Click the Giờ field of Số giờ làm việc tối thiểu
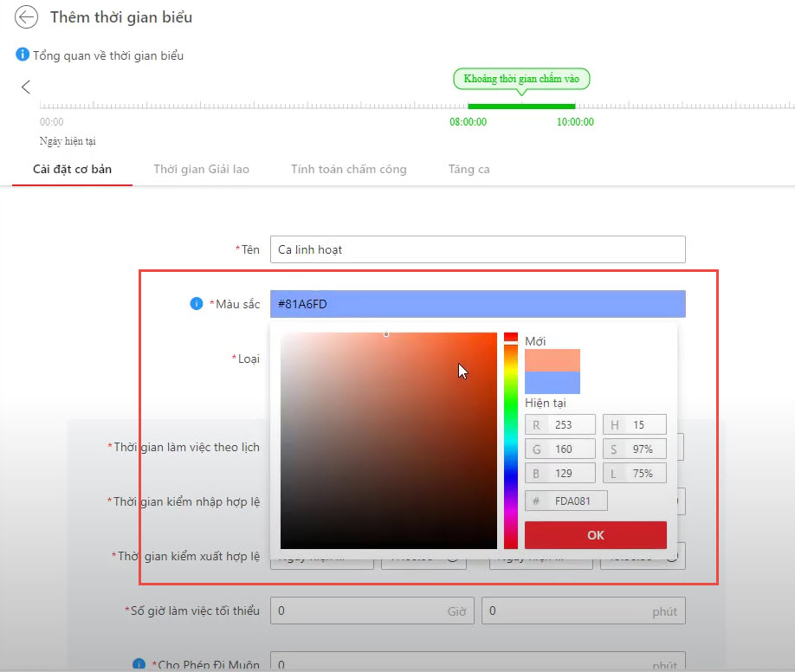The width and height of the screenshot is (795, 672). point(372,611)
